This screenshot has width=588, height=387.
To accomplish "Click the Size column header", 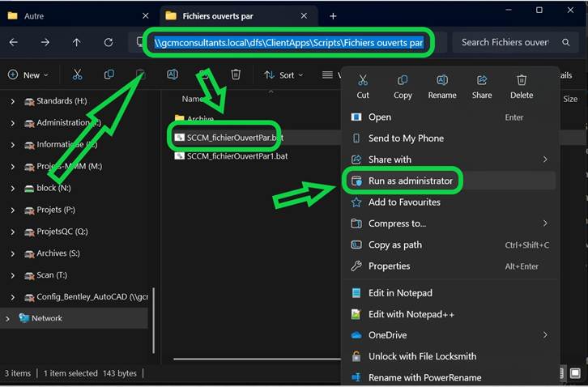I will click(570, 99).
